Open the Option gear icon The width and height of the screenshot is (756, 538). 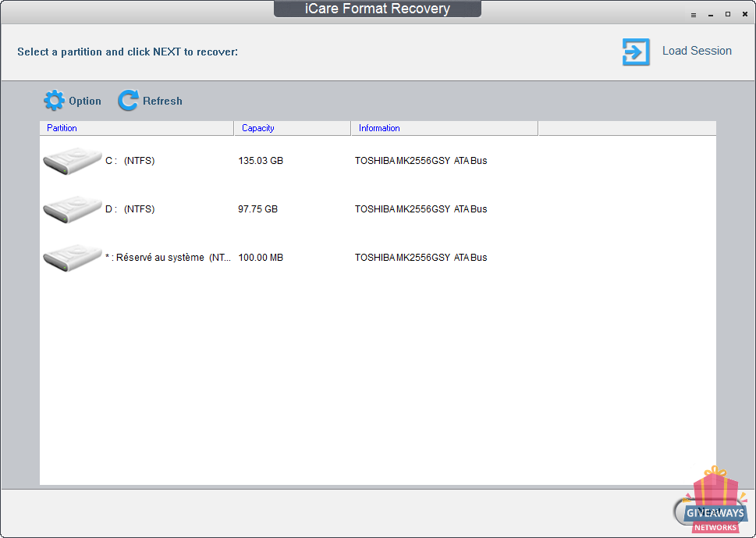tap(54, 101)
